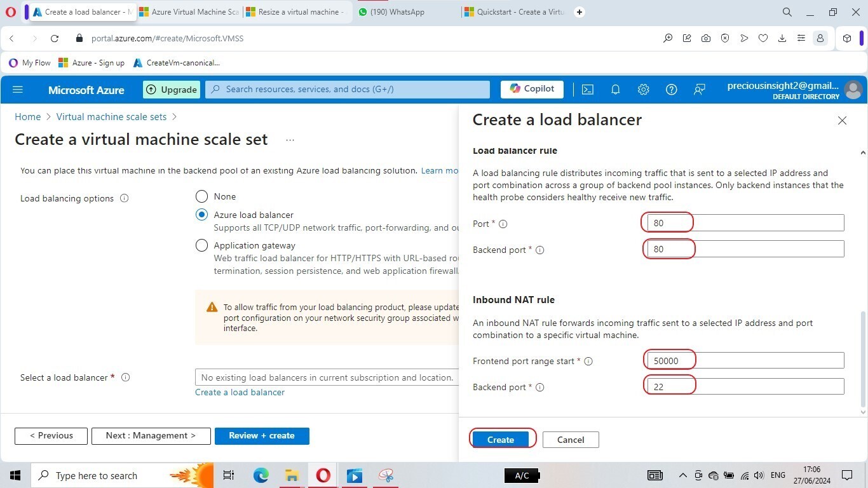The image size is (868, 488).
Task: Open Azure Cloud Shell from the header
Action: click(x=588, y=90)
